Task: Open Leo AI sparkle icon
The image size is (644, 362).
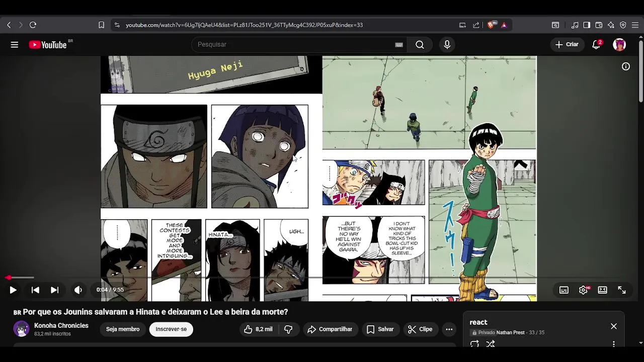Action: (611, 25)
